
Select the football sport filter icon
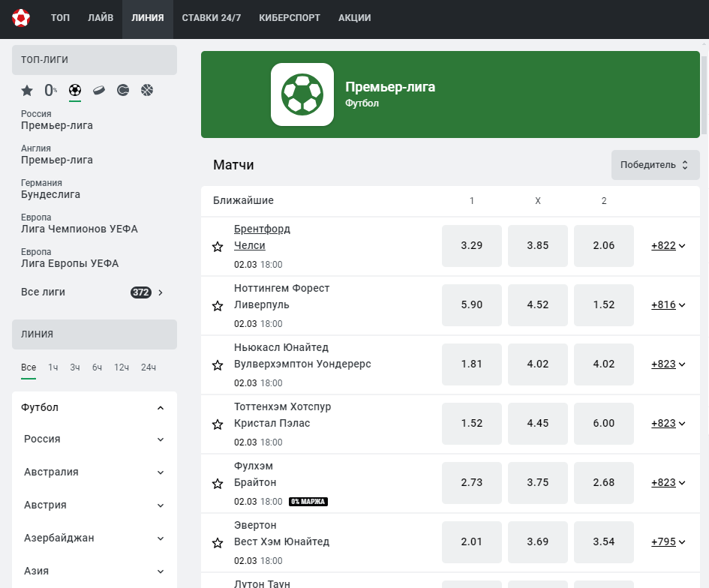(x=75, y=91)
